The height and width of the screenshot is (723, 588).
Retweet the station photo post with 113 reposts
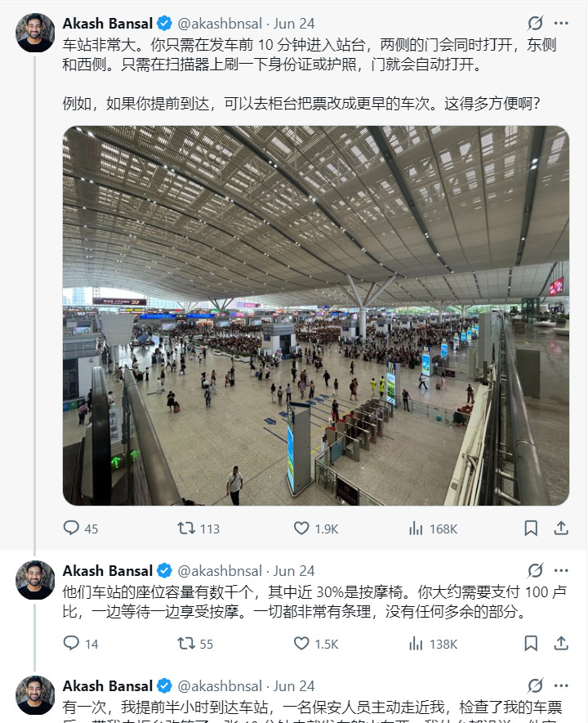[198, 529]
